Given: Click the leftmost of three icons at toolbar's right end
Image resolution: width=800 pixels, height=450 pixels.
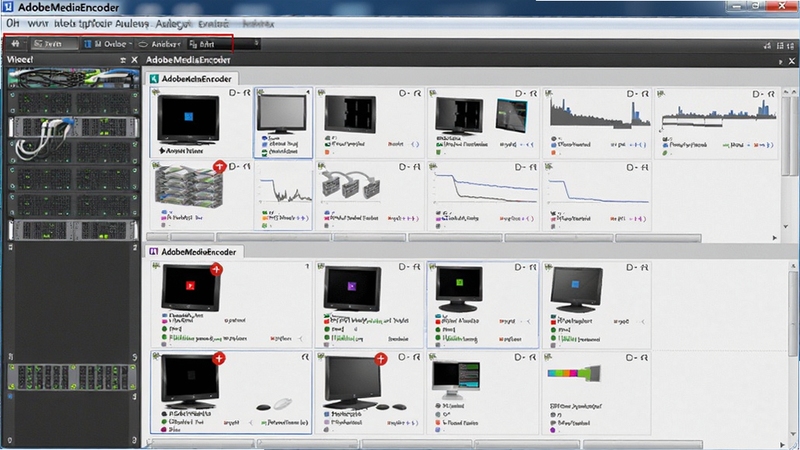Looking at the screenshot, I should [767, 45].
